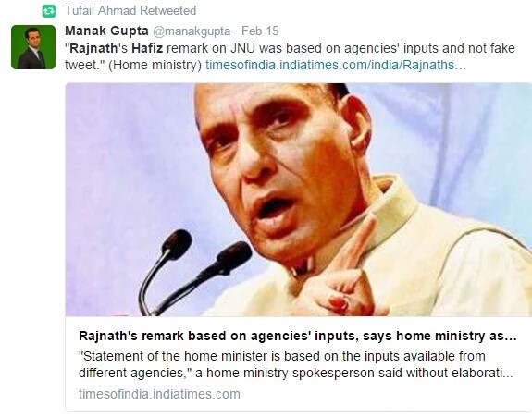Viewport: 532px width, 417px height.
Task: Click the tweet text mentioning JNU
Action: point(290,56)
